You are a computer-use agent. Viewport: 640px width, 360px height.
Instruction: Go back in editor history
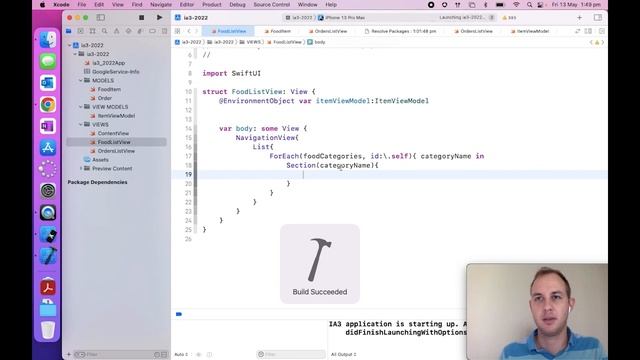pos(189,31)
